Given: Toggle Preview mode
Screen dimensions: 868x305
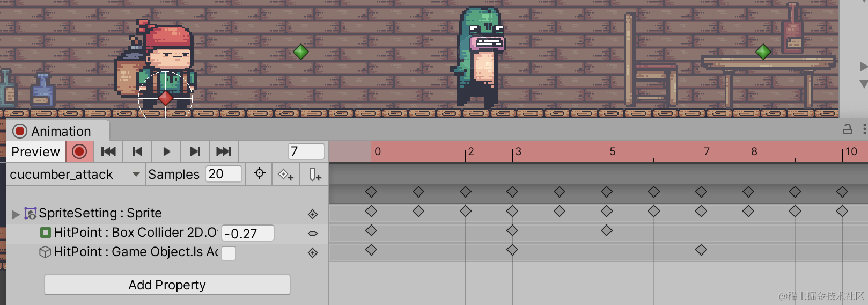Looking at the screenshot, I should (x=36, y=152).
